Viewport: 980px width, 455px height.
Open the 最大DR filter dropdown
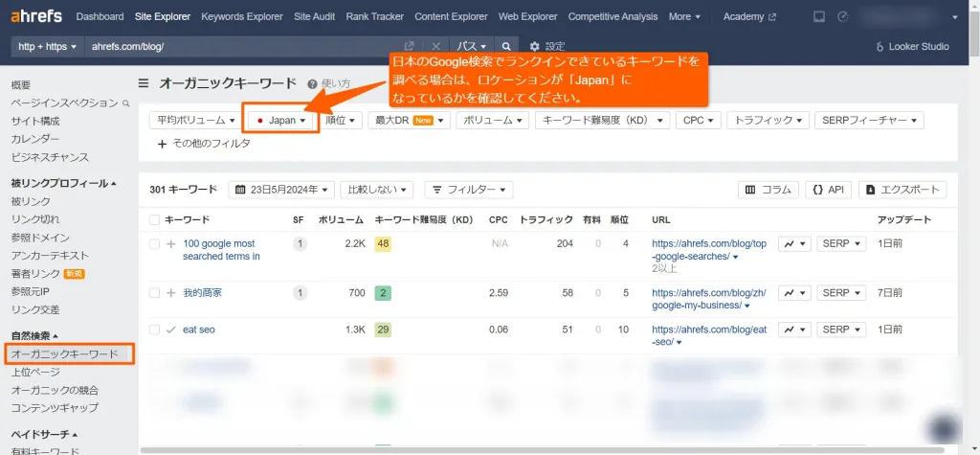(x=410, y=120)
